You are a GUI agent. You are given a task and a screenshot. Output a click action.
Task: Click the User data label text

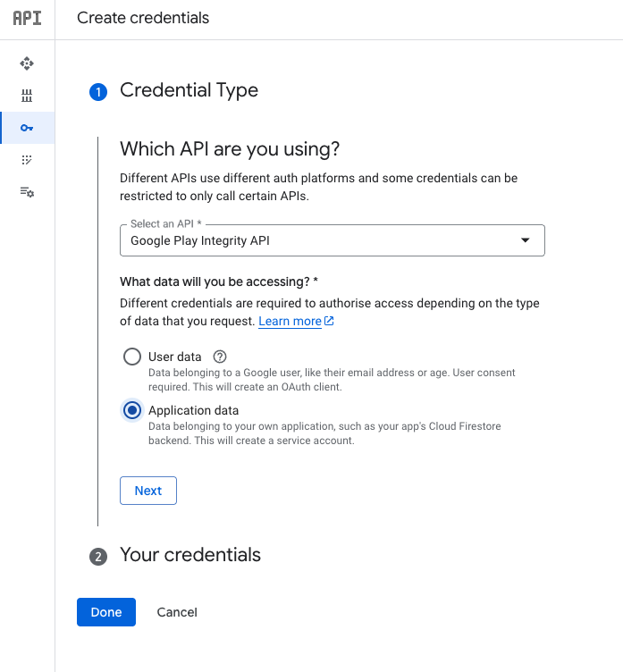[175, 357]
